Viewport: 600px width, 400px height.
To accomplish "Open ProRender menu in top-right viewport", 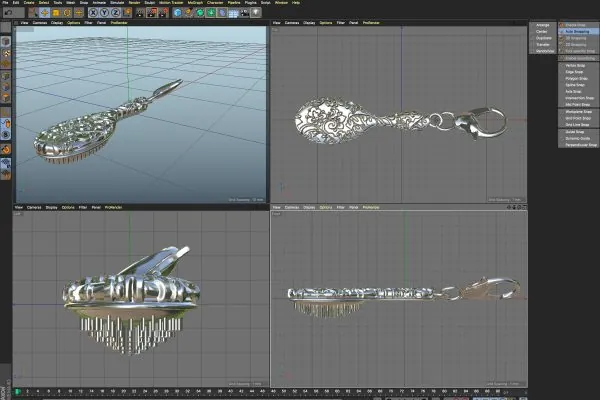I will point(371,23).
